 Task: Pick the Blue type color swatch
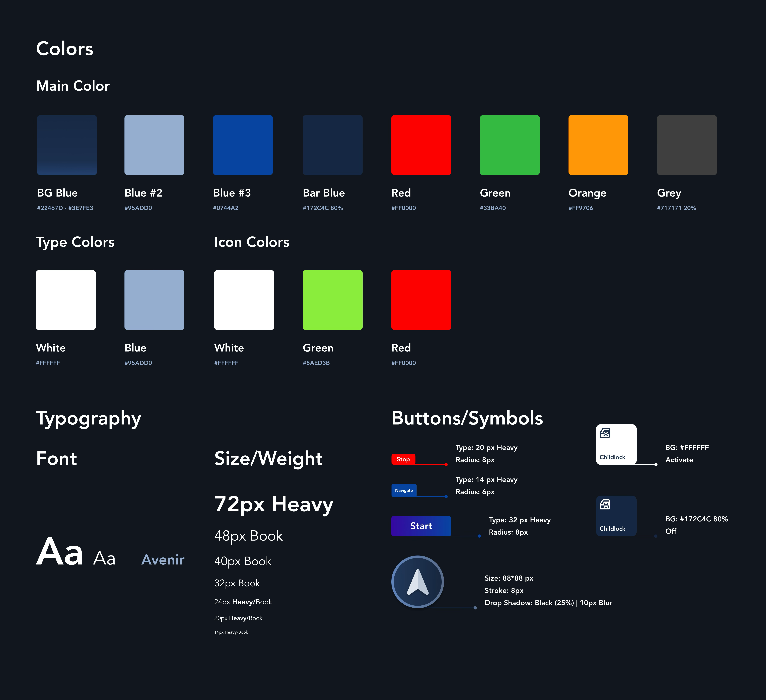(154, 300)
